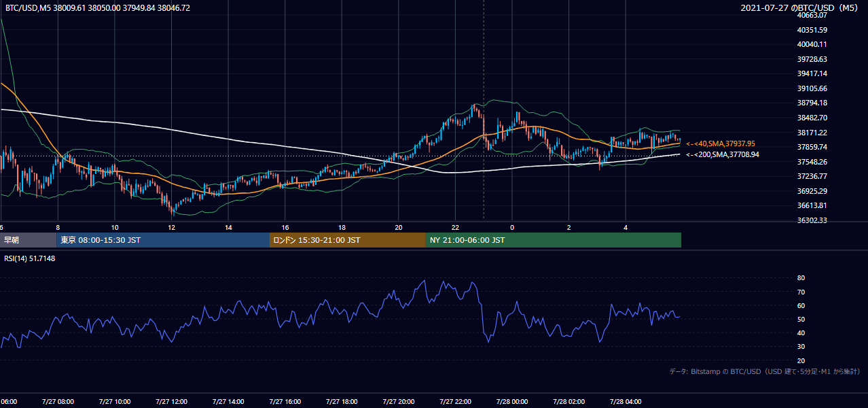The image size is (868, 408).
Task: Click price axis value 40351.59
Action: [x=812, y=30]
